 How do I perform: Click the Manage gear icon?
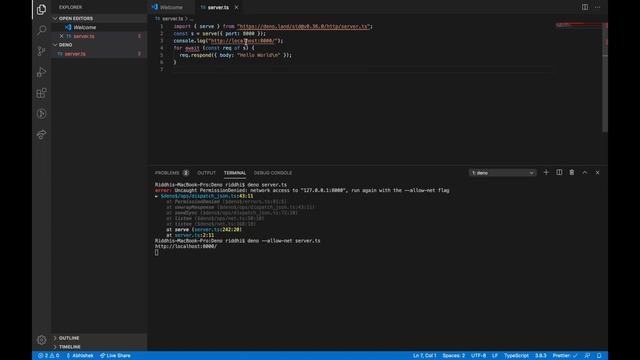click(x=41, y=340)
